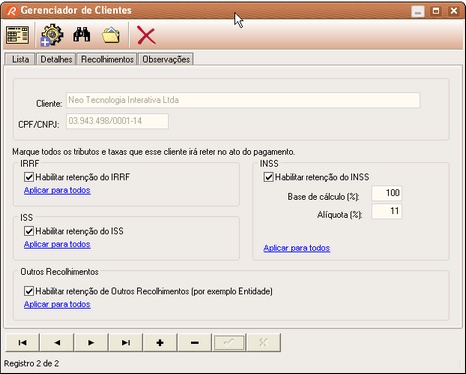This screenshot has height=374, width=466.
Task: Click the Alíquota percentage field
Action: point(387,211)
